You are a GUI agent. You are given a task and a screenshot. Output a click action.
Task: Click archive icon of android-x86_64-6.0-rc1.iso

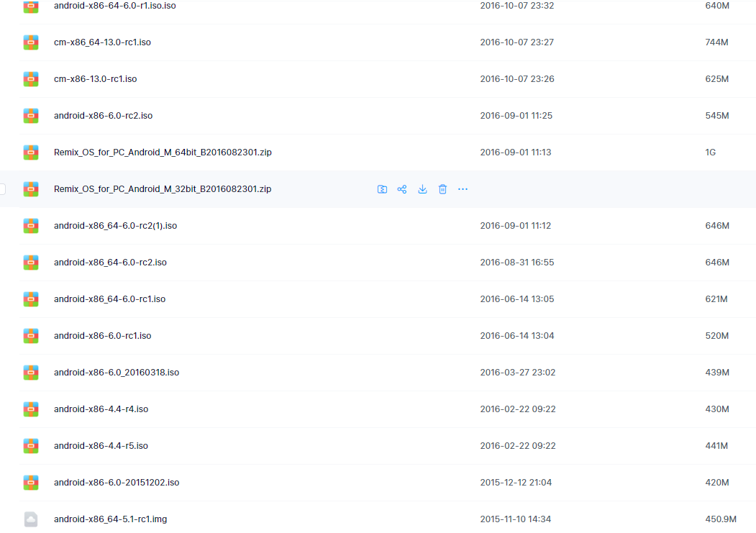(x=31, y=299)
